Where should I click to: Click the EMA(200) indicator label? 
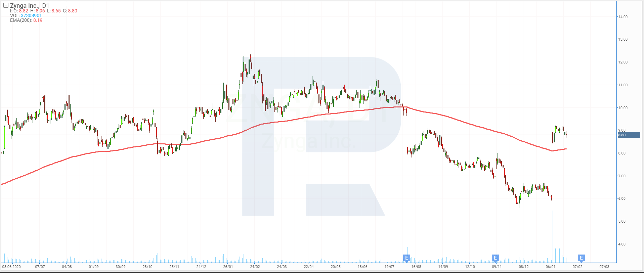[21, 20]
